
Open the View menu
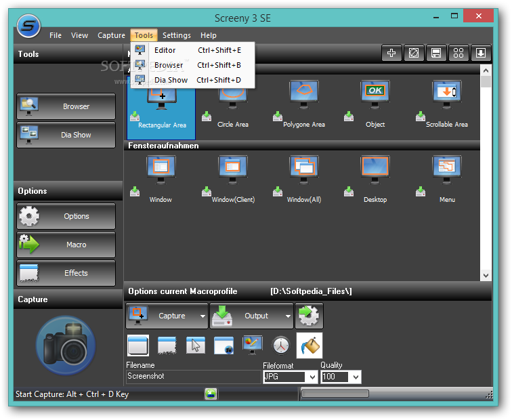tap(80, 35)
